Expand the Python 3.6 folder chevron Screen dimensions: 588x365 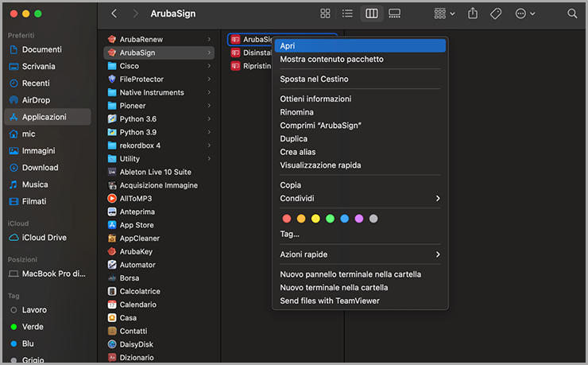(x=209, y=119)
